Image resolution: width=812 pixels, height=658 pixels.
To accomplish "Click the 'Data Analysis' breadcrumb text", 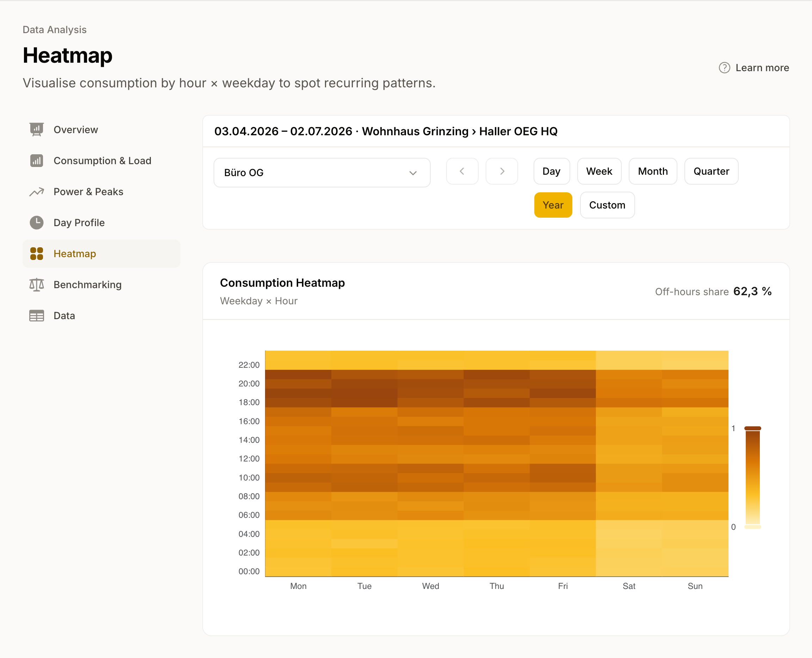I will [55, 30].
